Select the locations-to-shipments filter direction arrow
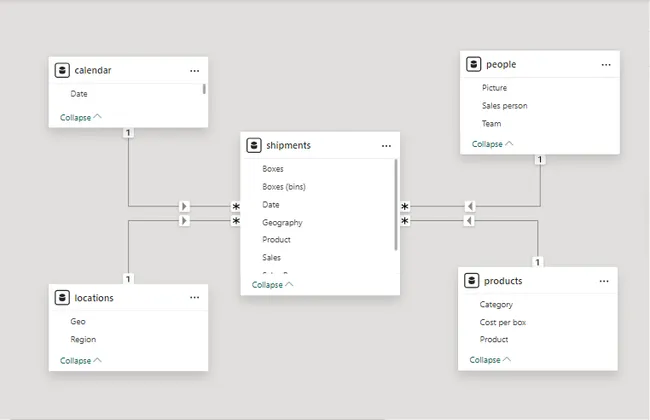 184,221
